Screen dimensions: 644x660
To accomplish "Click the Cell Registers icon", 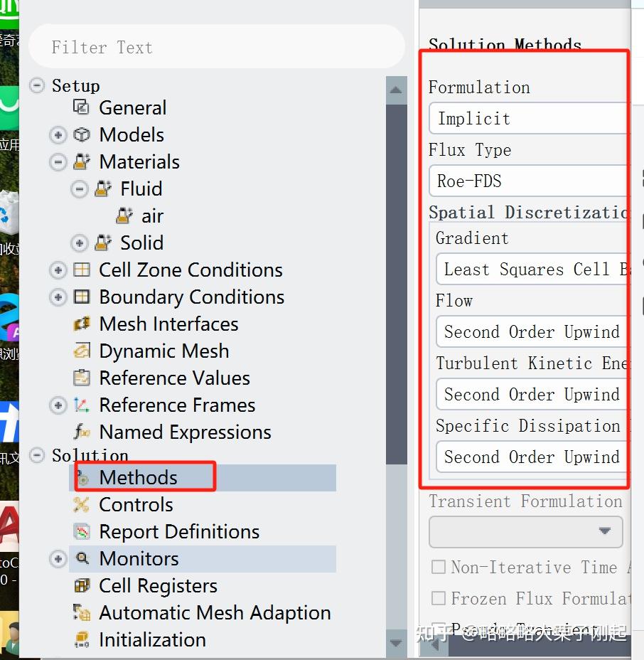I will tap(82, 585).
